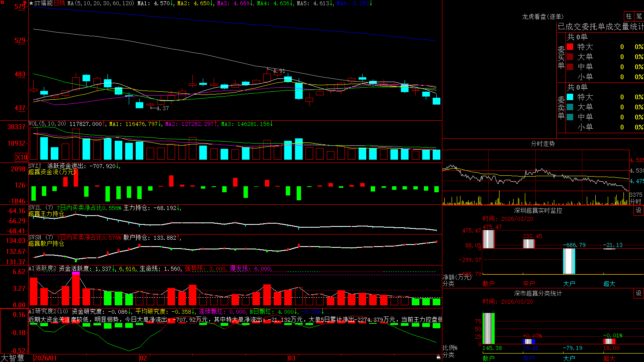Click the 散户持仓 133.882 reading
Screen dimensions: 644x362
152,238
